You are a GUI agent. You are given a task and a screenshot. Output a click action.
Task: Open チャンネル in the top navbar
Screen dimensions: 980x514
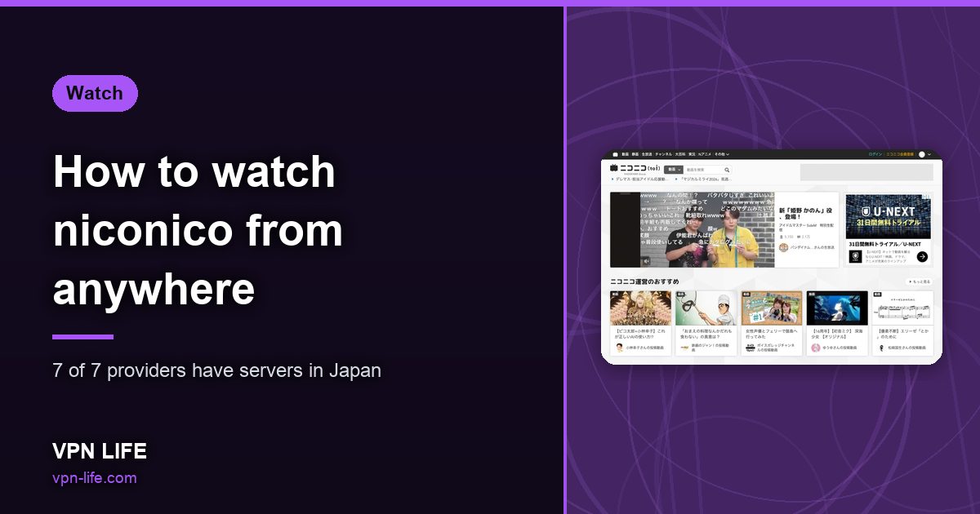(663, 154)
